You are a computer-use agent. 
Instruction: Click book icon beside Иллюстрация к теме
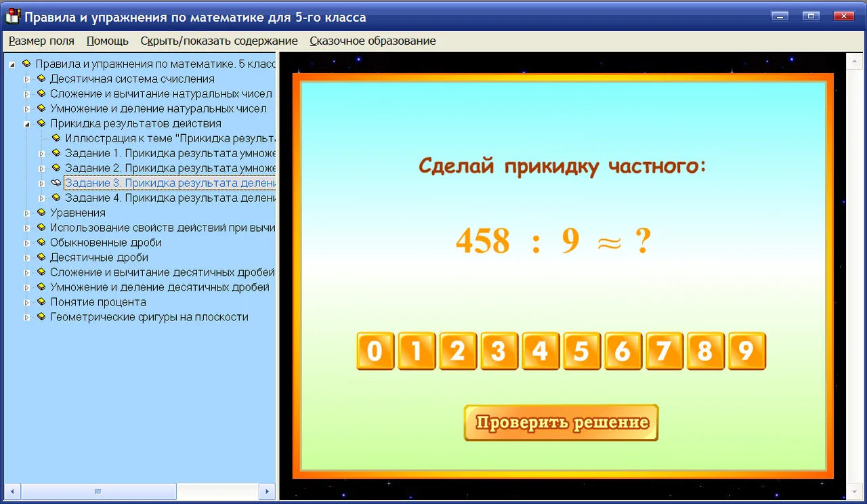pyautogui.click(x=56, y=138)
